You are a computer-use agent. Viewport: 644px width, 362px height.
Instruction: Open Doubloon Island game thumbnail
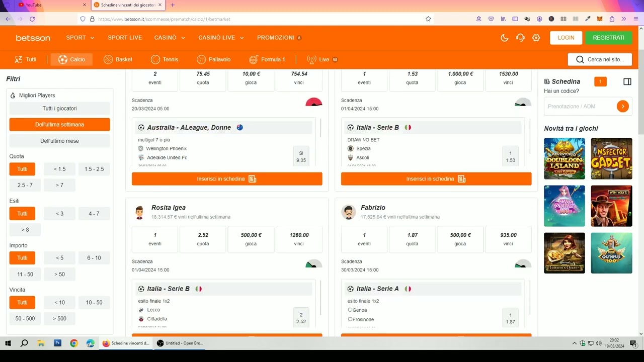click(x=565, y=159)
